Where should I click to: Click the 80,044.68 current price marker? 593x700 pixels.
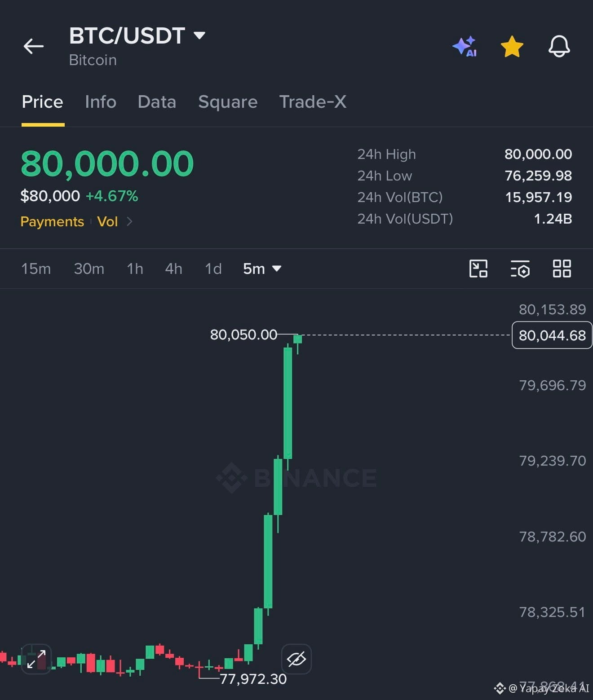click(552, 335)
